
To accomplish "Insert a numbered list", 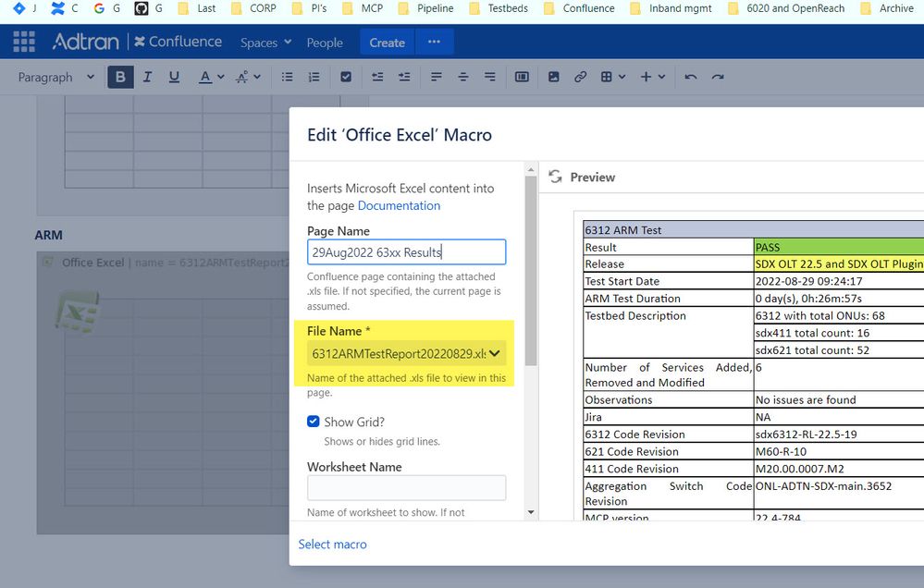I will tap(314, 77).
